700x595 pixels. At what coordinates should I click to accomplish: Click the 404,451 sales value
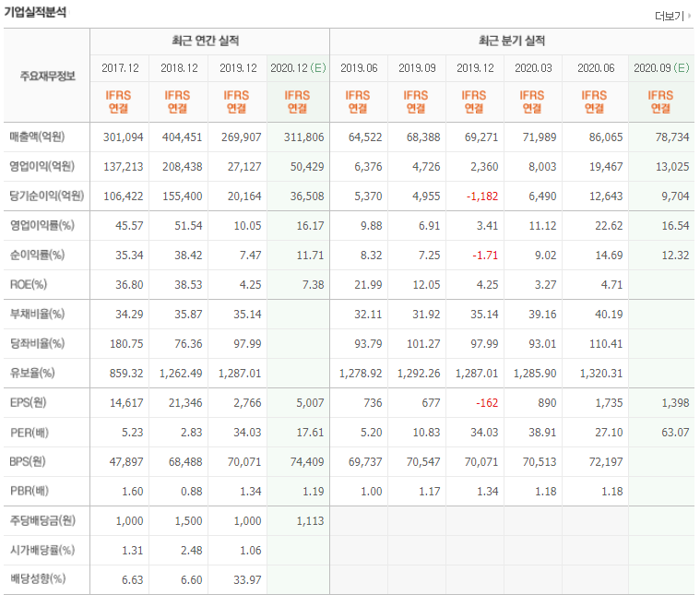182,137
